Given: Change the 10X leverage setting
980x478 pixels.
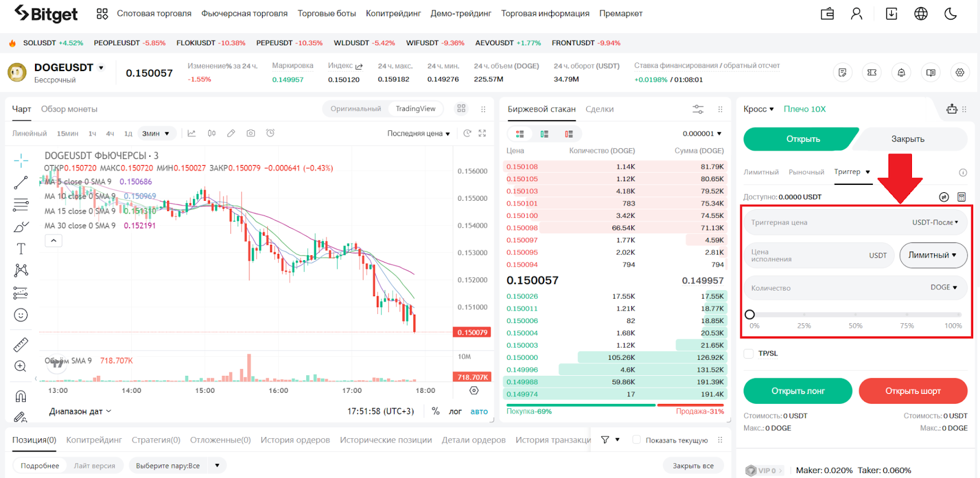Looking at the screenshot, I should coord(805,109).
